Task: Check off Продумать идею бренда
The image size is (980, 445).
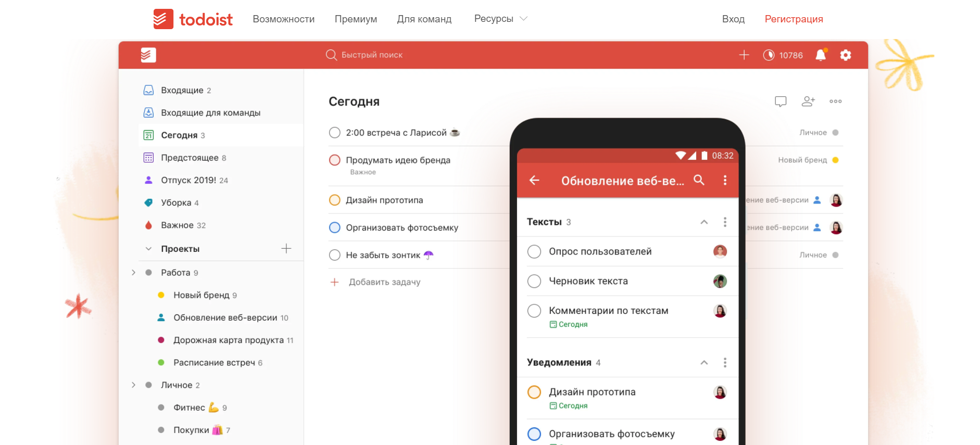Action: coord(335,160)
